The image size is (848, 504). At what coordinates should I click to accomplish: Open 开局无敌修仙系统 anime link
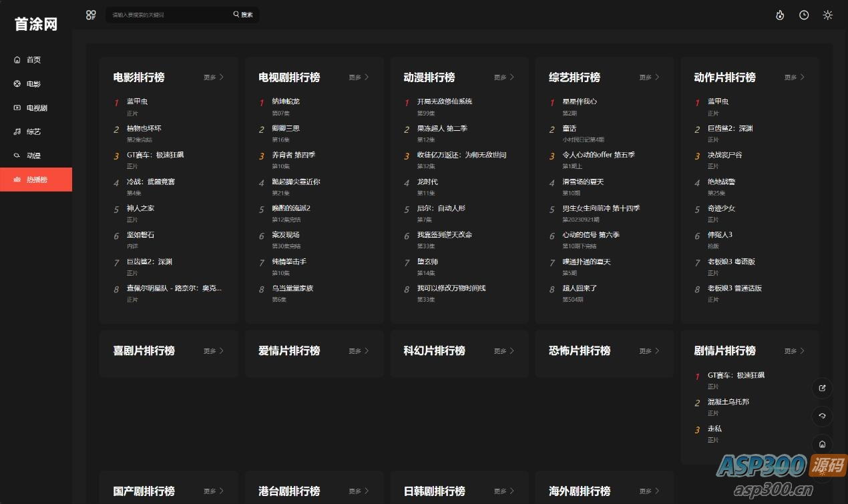[x=444, y=101]
